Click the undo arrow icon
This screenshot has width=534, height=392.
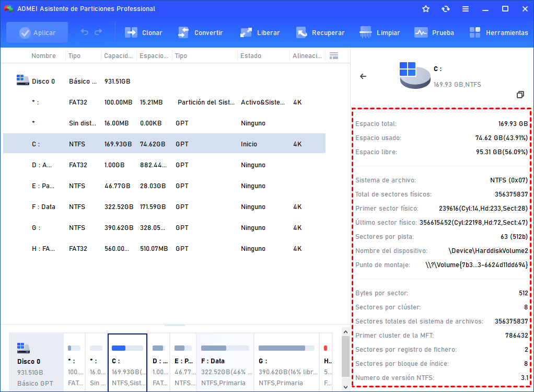click(85, 32)
